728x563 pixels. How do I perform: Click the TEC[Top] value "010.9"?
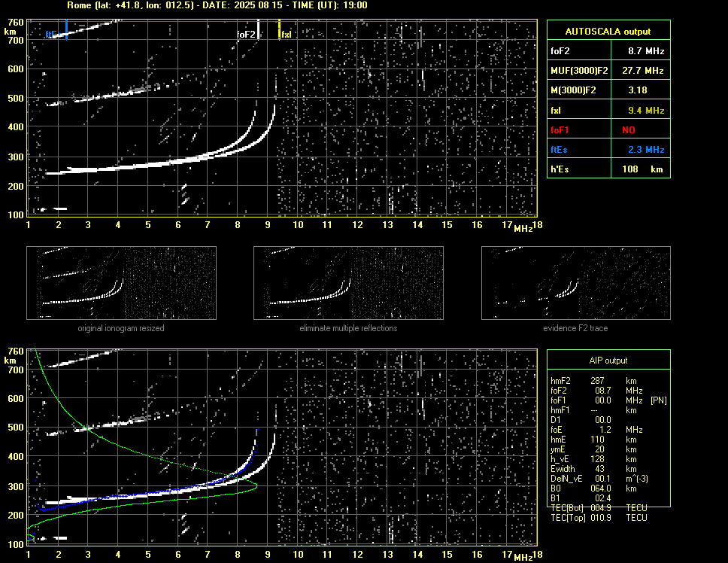tap(601, 518)
